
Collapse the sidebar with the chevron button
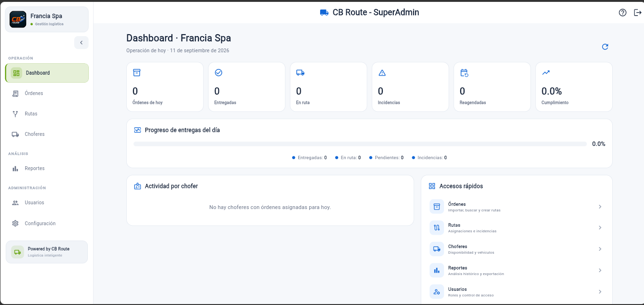(x=81, y=42)
